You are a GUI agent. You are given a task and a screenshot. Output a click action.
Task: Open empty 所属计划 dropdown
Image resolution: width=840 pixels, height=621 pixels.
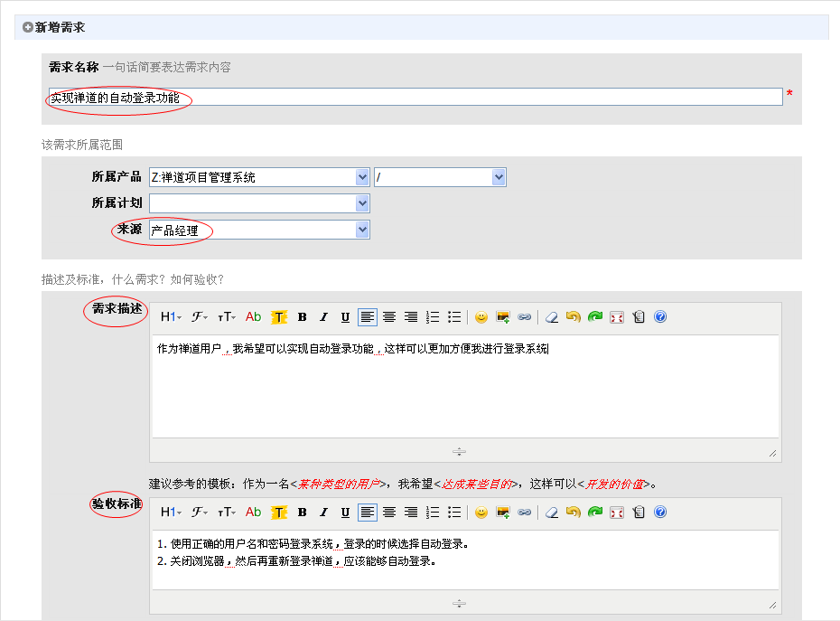[259, 203]
